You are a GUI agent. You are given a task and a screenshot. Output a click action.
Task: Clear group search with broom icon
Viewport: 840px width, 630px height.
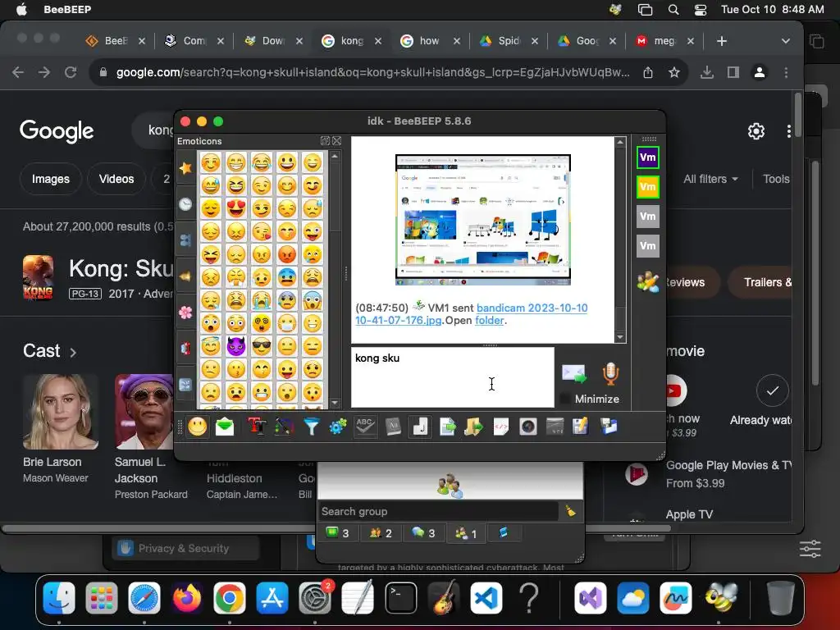571,511
